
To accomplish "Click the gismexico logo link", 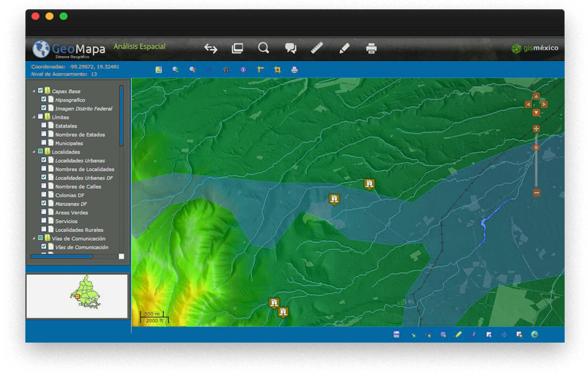I will click(535, 48).
